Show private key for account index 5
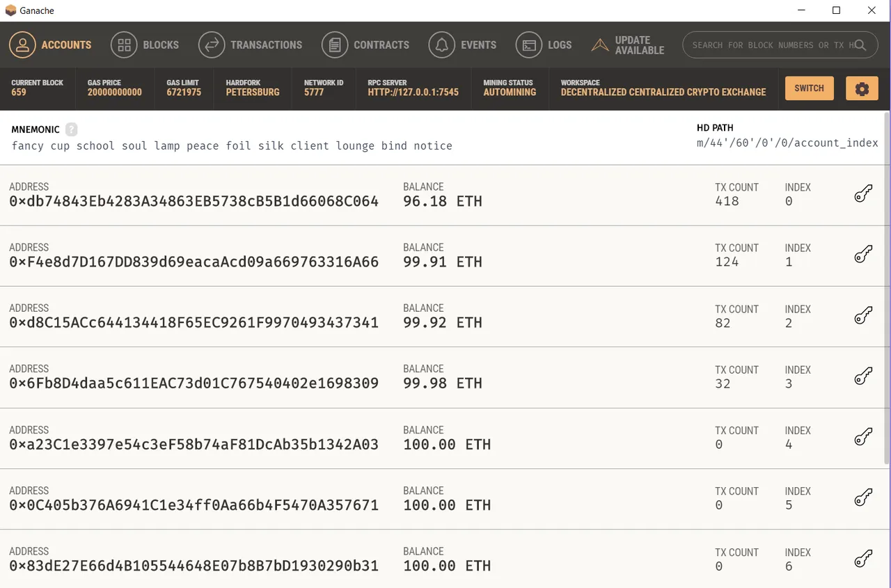Screen dimensions: 891x588 pyautogui.click(x=863, y=498)
